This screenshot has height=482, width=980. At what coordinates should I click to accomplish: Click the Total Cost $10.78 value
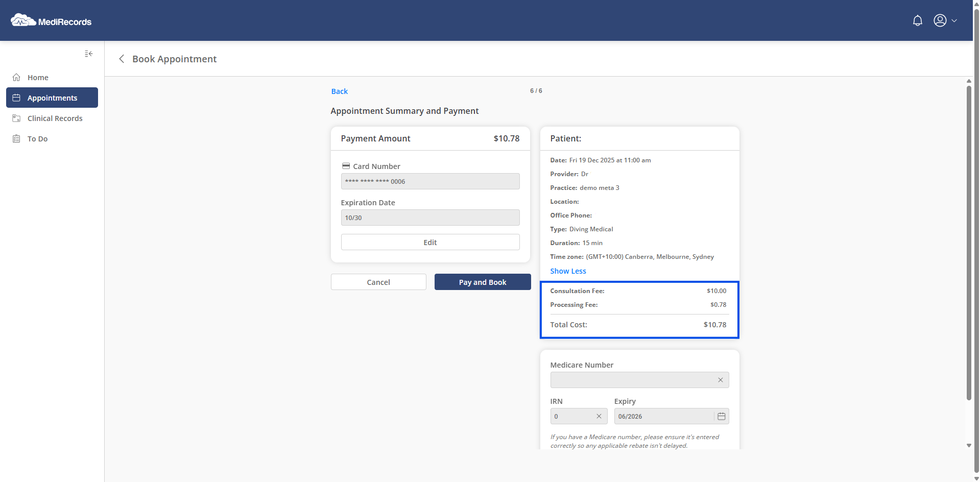coord(714,325)
